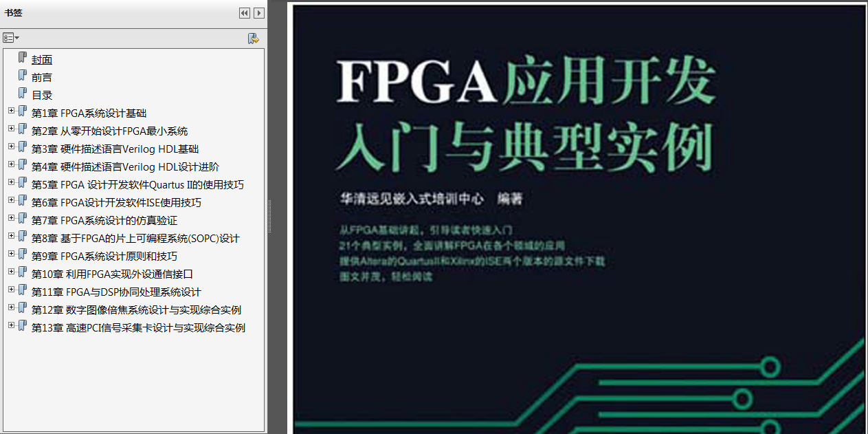Click the bookmark icon beside 第6章

tap(23, 201)
